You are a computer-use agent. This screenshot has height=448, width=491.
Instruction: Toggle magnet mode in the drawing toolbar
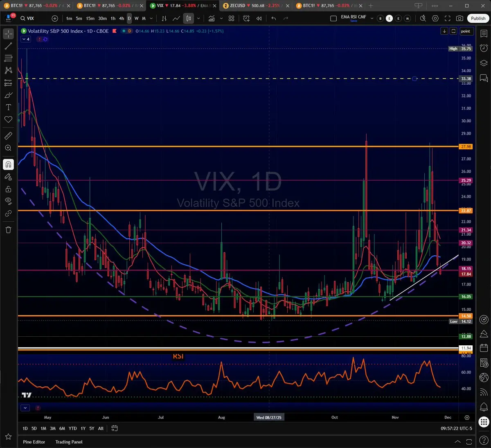(8, 164)
